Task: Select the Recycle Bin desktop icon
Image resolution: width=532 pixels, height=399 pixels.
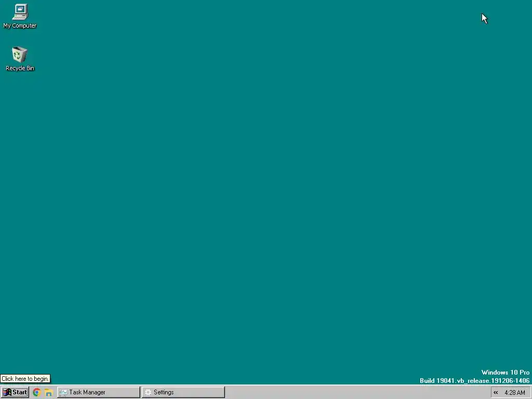Action: [x=20, y=58]
